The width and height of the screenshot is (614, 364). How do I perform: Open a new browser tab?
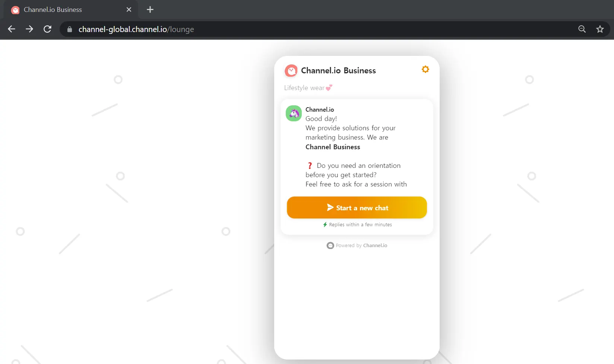pyautogui.click(x=150, y=10)
